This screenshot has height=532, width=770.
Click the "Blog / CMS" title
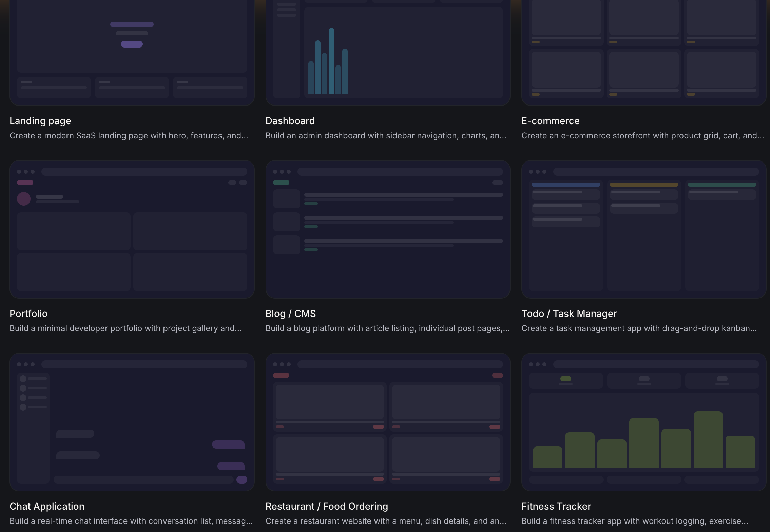click(291, 314)
